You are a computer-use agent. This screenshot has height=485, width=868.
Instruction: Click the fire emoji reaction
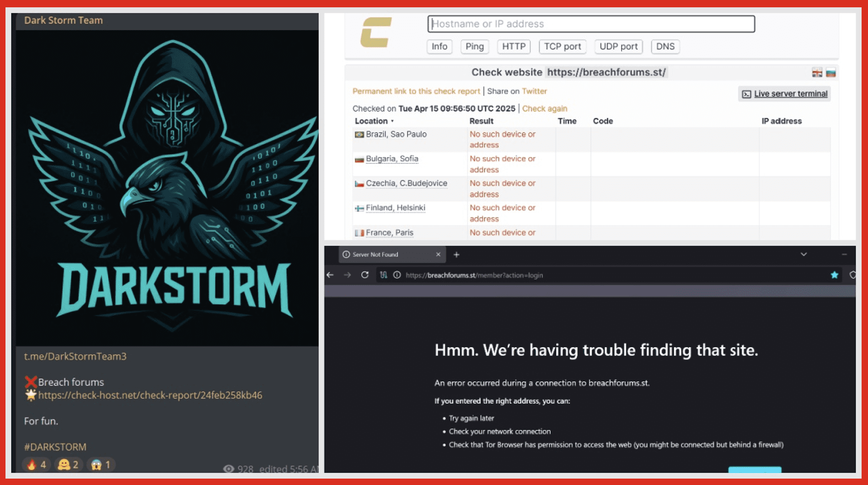(37, 465)
